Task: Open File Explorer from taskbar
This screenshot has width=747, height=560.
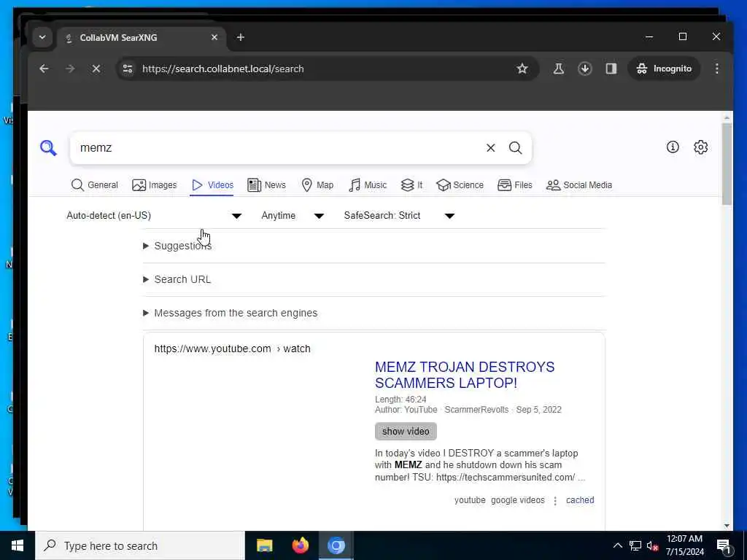Action: 264,545
